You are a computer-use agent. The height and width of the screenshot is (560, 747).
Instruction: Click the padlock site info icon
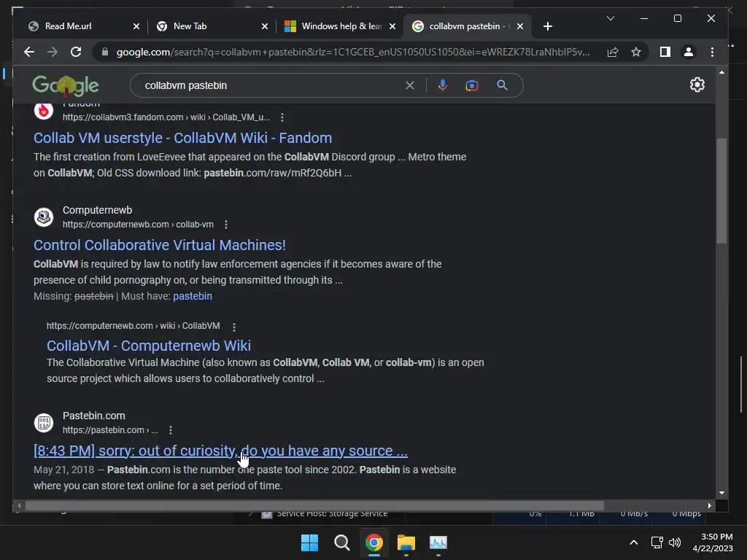click(105, 52)
